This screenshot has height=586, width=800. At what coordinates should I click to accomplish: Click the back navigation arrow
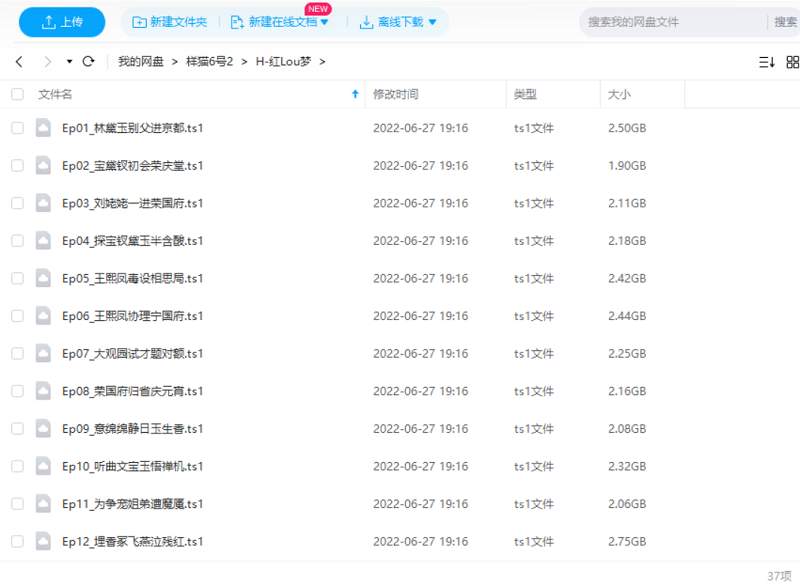point(19,62)
